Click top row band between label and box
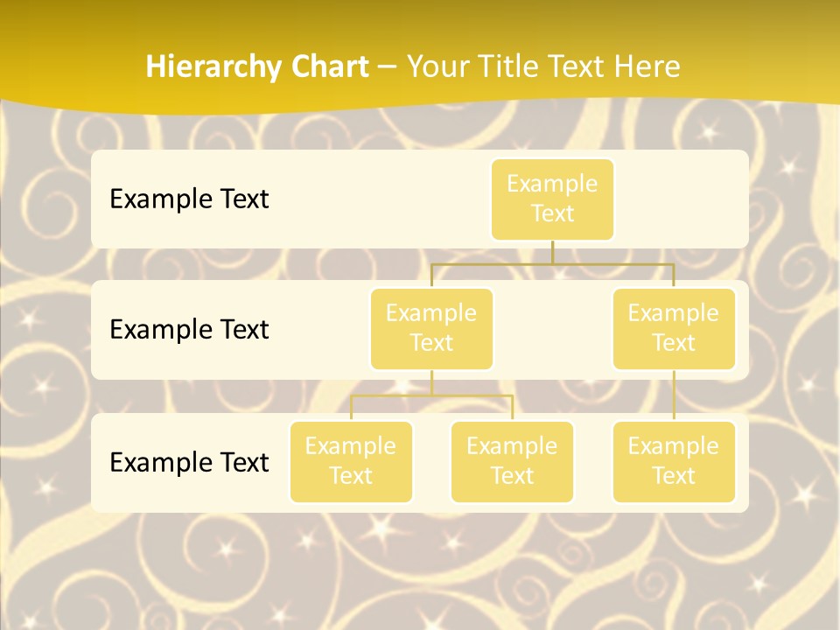This screenshot has height=630, width=840. 376,199
